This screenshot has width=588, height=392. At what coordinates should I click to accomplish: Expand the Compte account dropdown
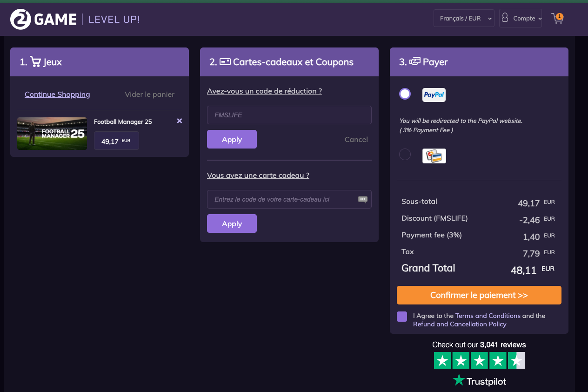pos(521,19)
